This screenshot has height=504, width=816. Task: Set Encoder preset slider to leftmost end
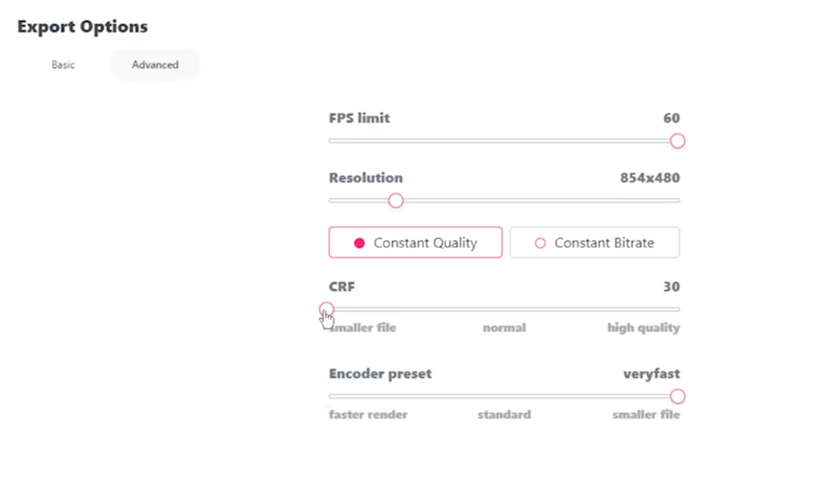330,397
